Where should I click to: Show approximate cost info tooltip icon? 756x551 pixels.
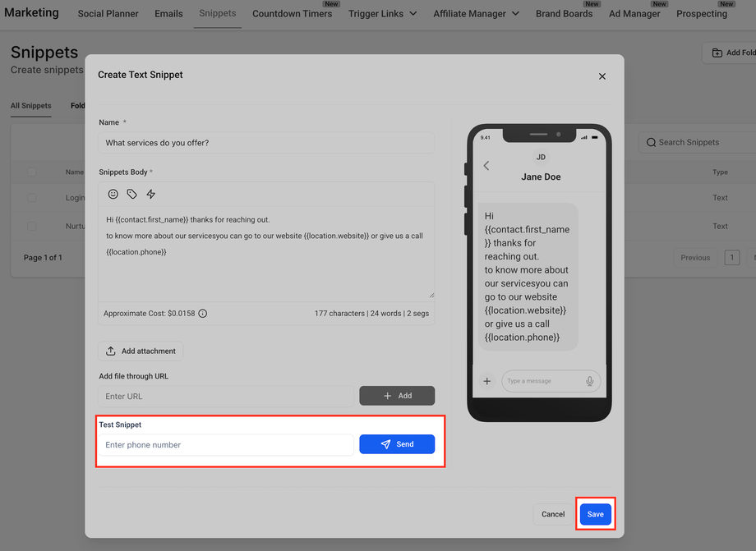tap(203, 314)
